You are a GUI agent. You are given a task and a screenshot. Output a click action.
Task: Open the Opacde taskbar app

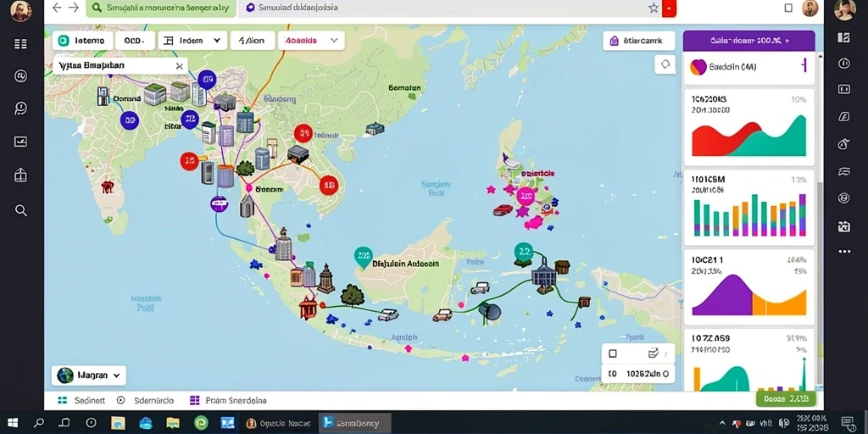click(x=278, y=424)
